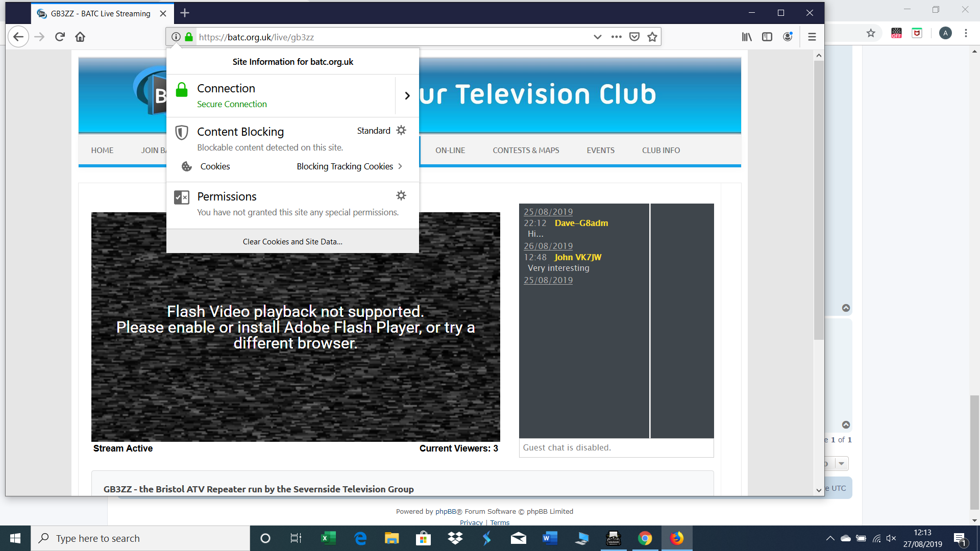This screenshot has width=980, height=551.
Task: Show sidebars toolbar icon
Action: tap(767, 37)
